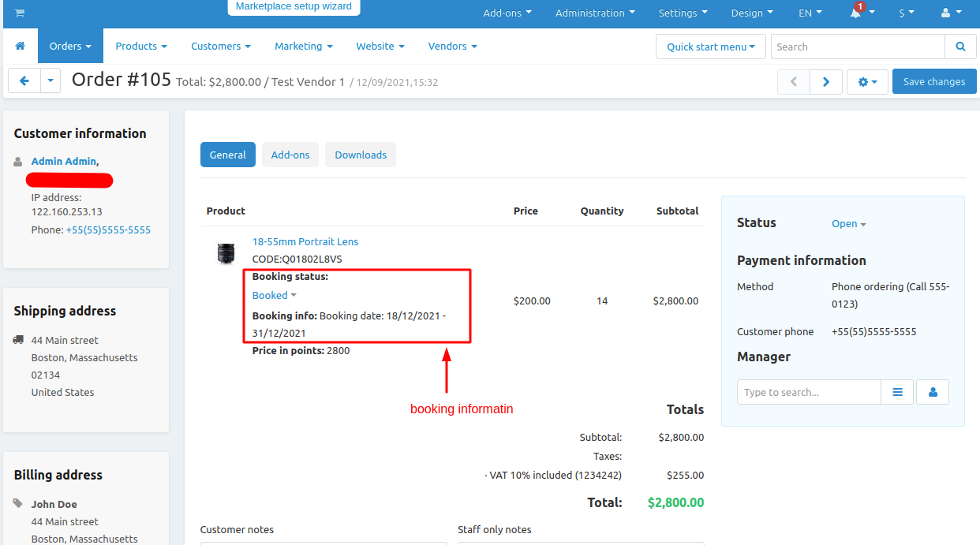Click the manager list picker icon

click(x=897, y=392)
